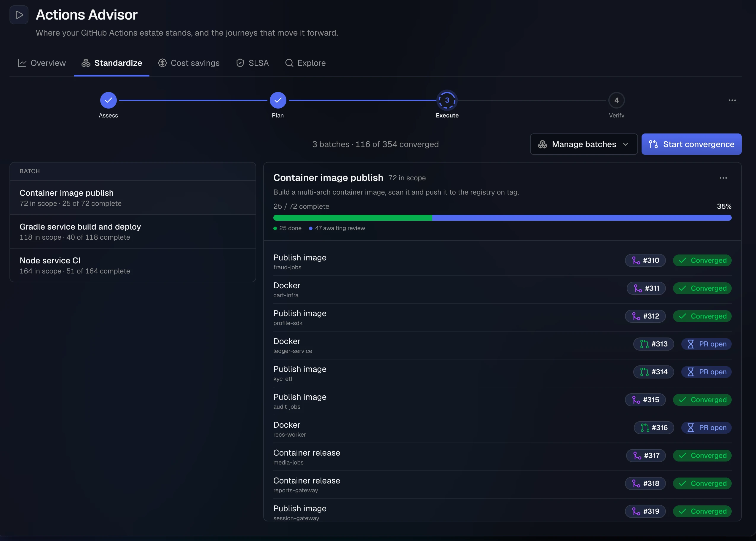Open merged PR #315 for audit-jobs
Viewport: 756px width, 541px height.
coord(645,400)
